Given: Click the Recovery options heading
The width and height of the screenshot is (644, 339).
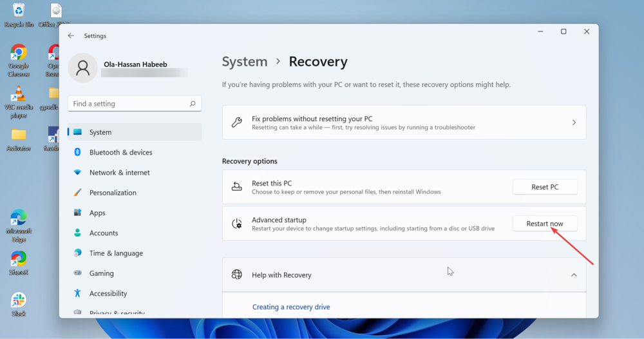Looking at the screenshot, I should [x=249, y=161].
